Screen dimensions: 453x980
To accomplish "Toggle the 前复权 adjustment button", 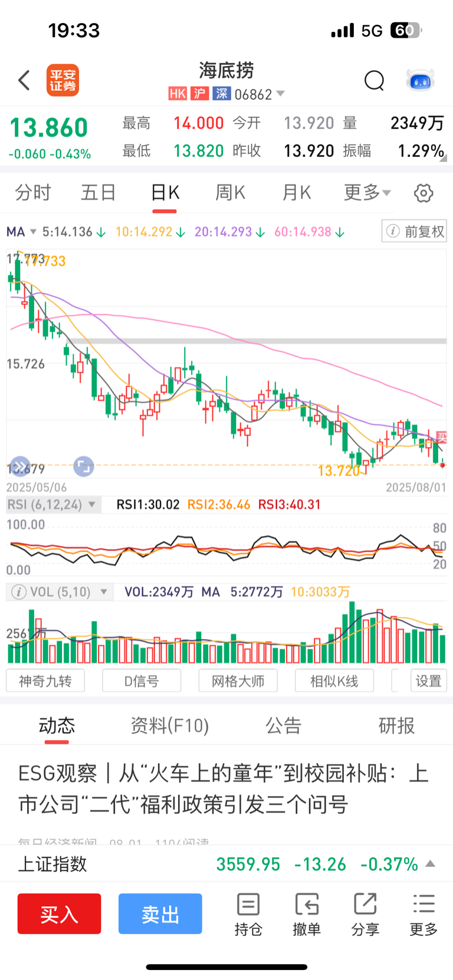I will pos(414,232).
